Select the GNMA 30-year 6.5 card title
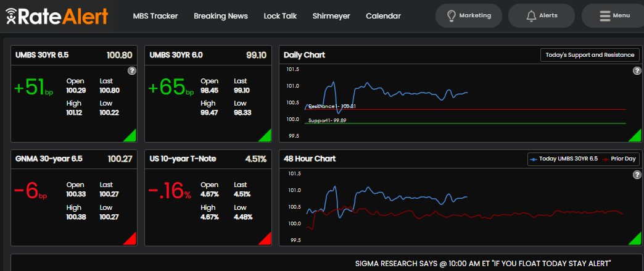 [49, 159]
